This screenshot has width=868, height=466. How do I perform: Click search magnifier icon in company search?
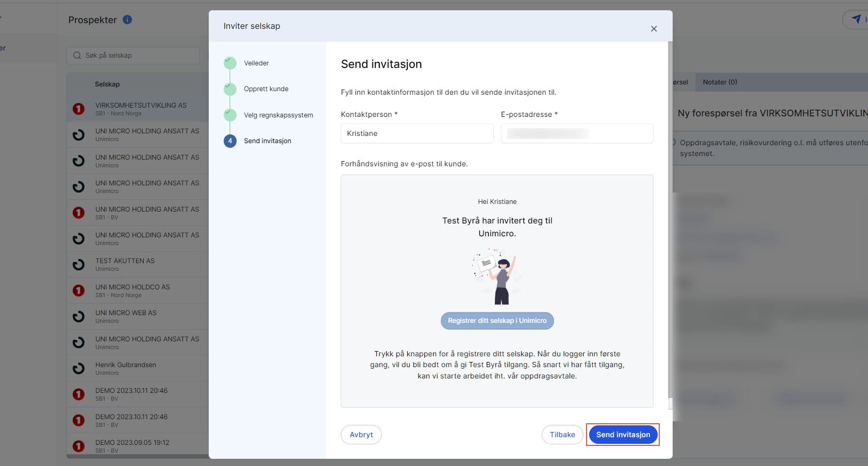[77, 56]
